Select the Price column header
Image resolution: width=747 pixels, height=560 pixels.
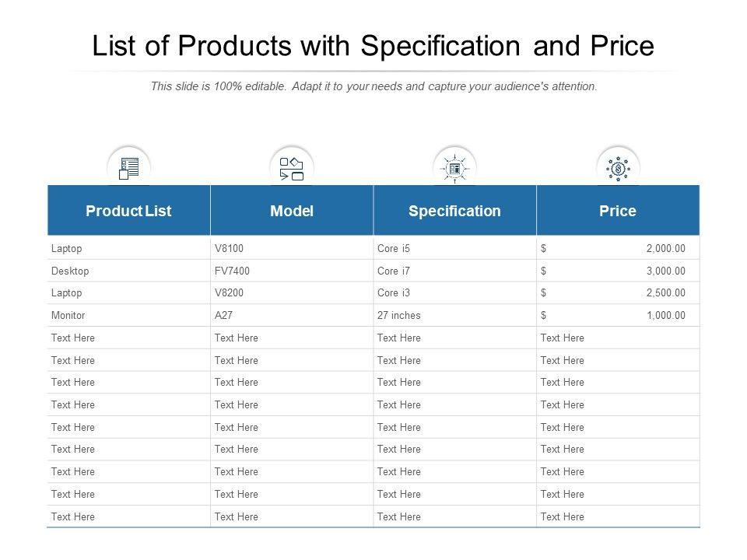pos(618,211)
